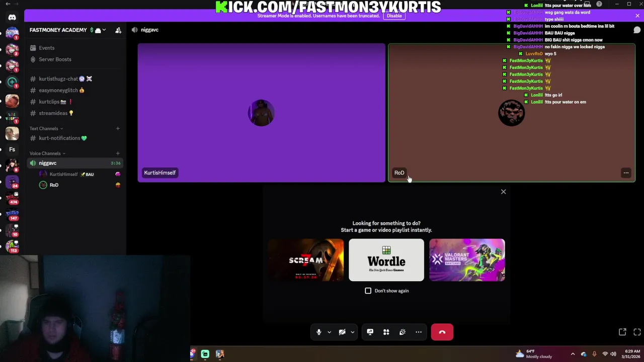Open the Activities launcher icon in call controls
This screenshot has height=362, width=644.
coord(386,332)
